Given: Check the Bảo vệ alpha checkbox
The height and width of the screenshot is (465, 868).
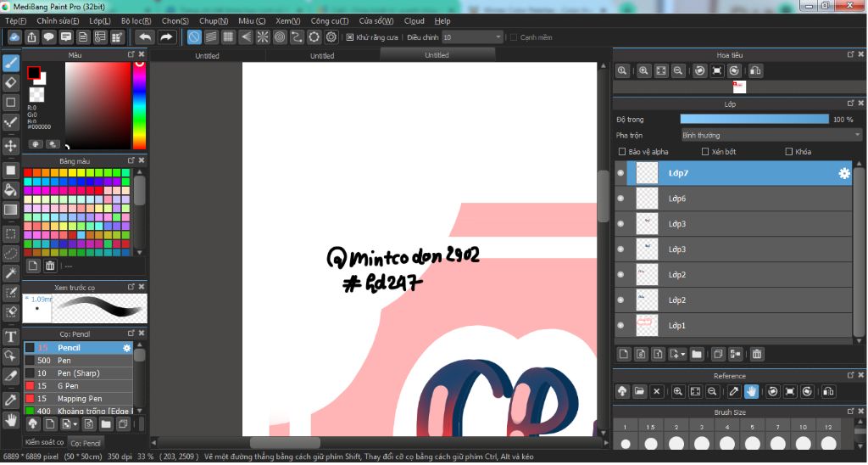Looking at the screenshot, I should click(x=622, y=151).
